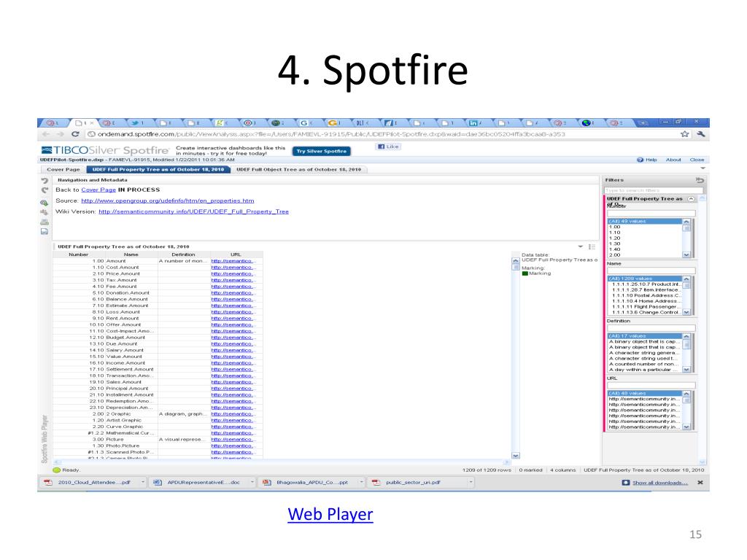Screen dimensions: 747x560
Task: Click the Type to search filters field
Action: (653, 190)
